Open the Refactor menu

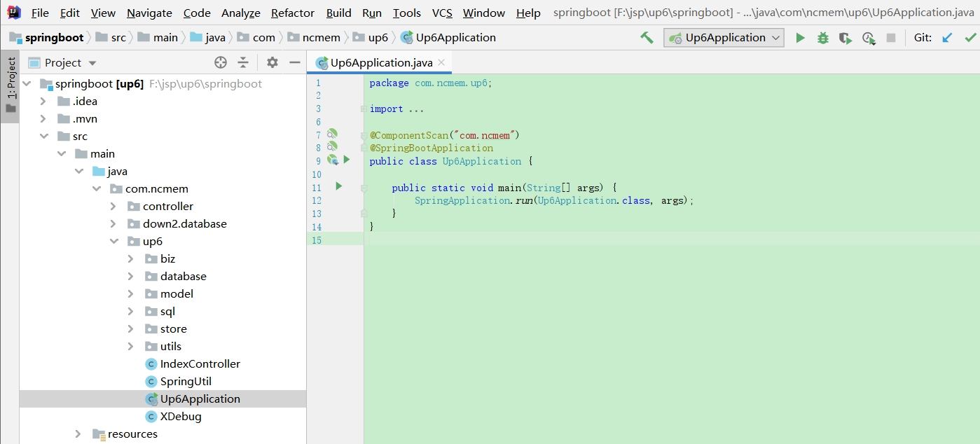click(293, 13)
